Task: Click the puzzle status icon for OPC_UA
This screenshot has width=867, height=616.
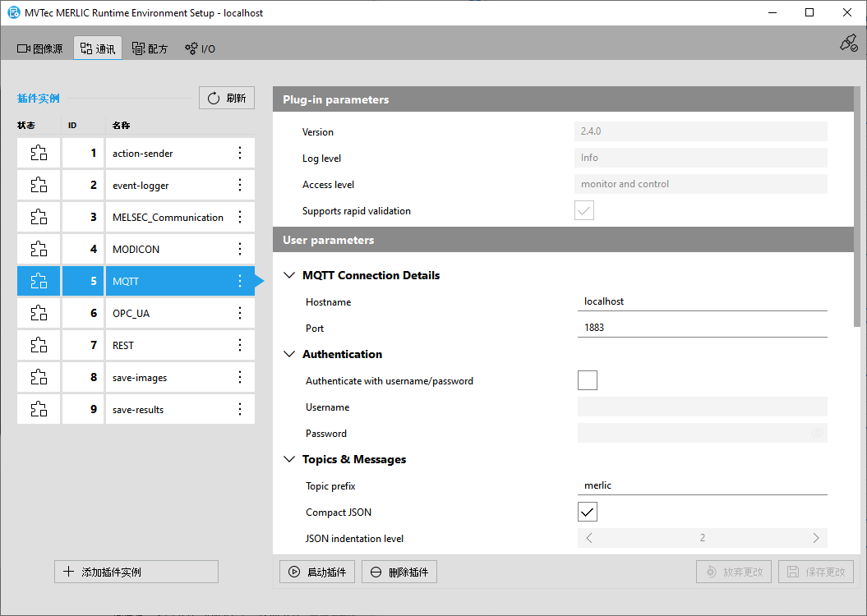Action: pyautogui.click(x=39, y=314)
